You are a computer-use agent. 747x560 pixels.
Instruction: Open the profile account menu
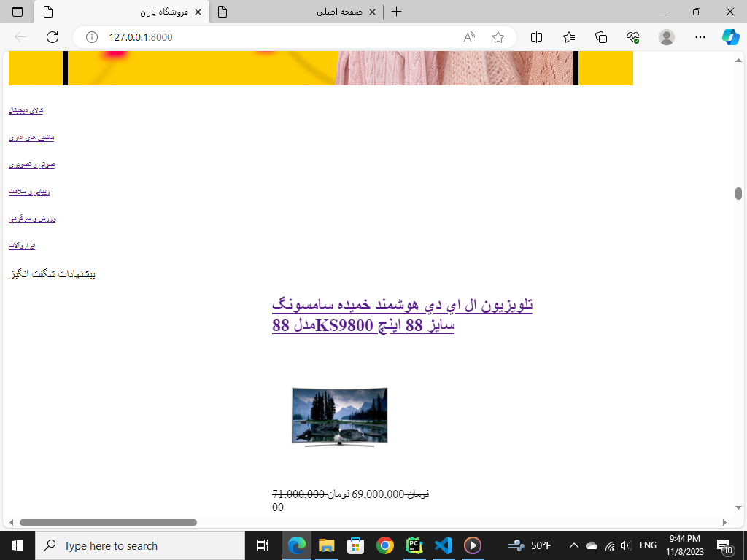click(667, 37)
